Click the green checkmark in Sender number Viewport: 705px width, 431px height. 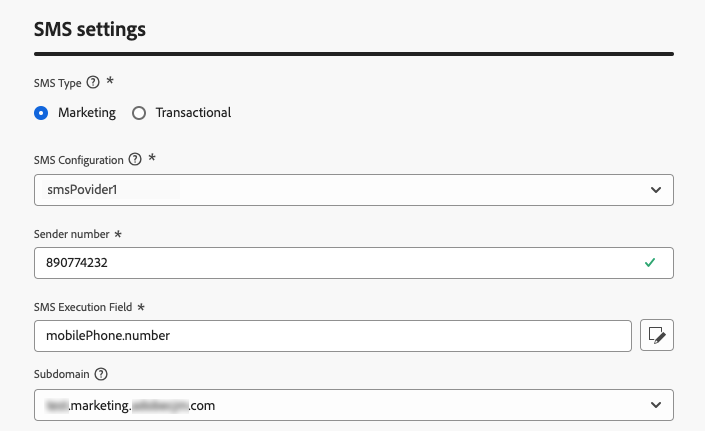coord(650,263)
